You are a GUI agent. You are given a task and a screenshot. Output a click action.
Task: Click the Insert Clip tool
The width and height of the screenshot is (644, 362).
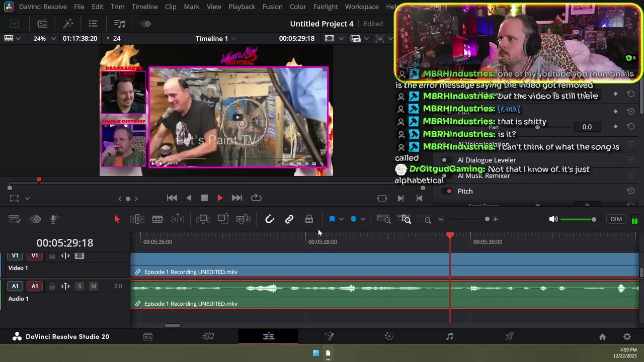(203, 219)
